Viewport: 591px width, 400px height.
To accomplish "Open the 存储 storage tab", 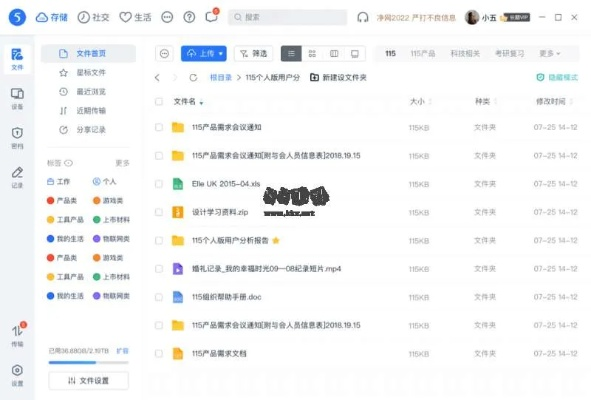I will [x=52, y=17].
